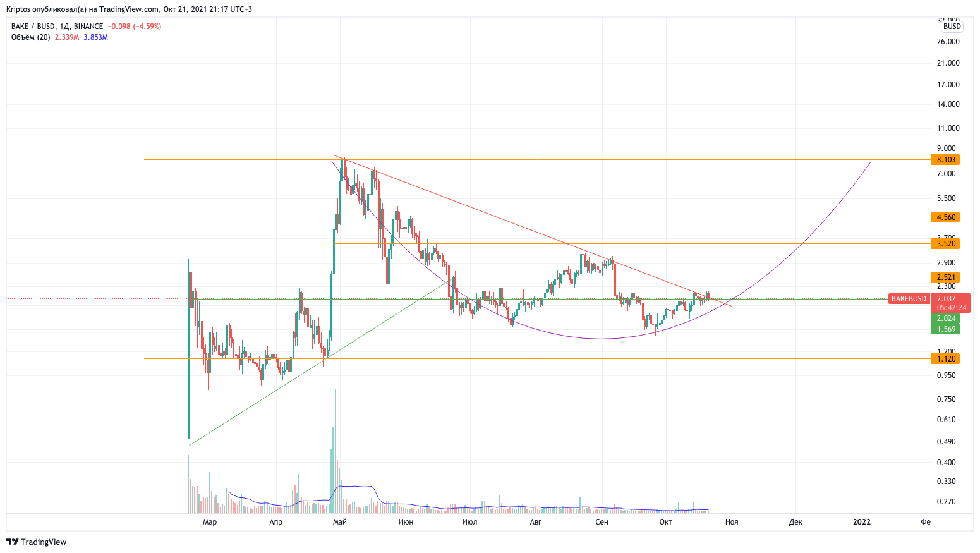Click the 2.900 price scale value
This screenshot has width=980, height=553.
pyautogui.click(x=947, y=263)
